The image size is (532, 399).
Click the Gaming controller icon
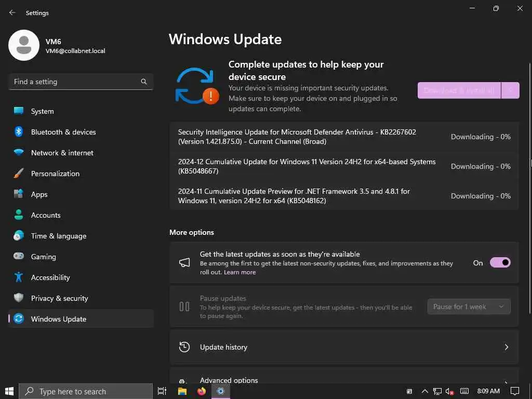(19, 256)
